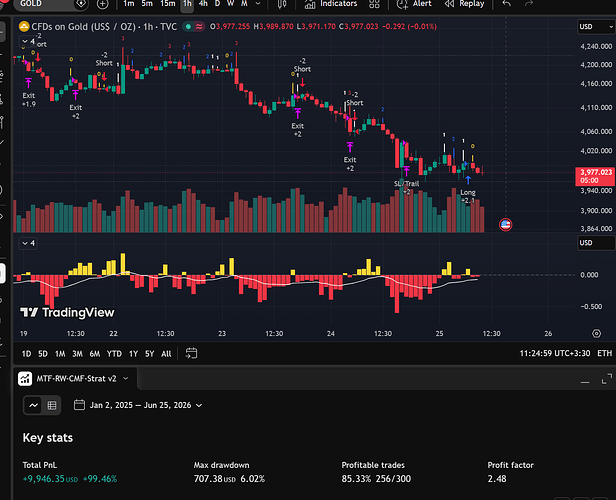Click the 0.000 zero level label on indicator axis
Screen dimensions: 616x500
click(589, 275)
